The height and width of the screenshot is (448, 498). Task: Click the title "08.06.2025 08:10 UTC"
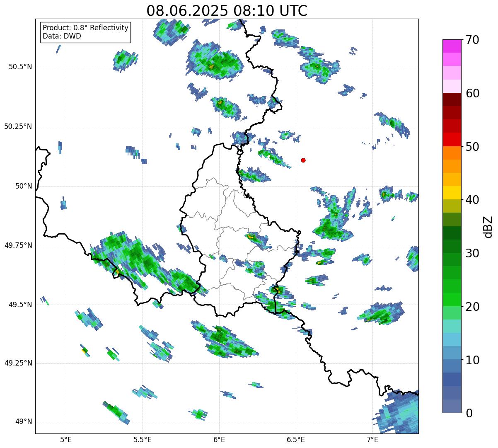[227, 11]
